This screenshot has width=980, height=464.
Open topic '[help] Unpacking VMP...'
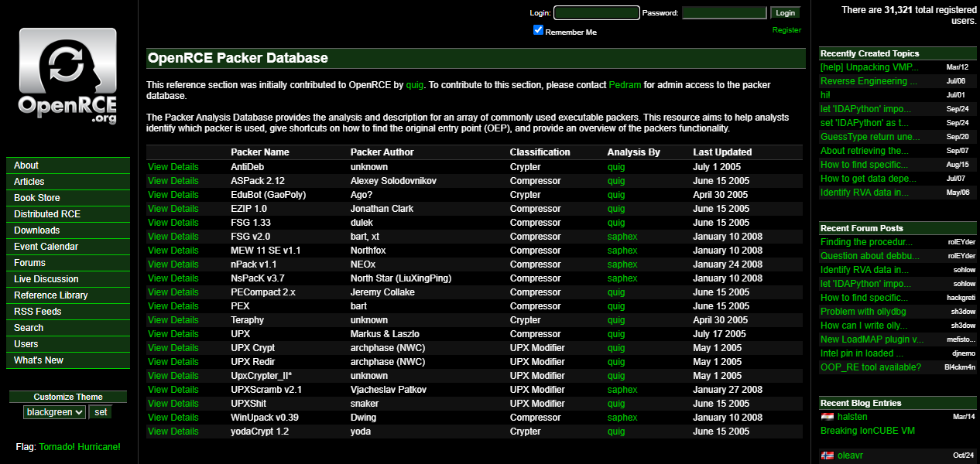pyautogui.click(x=869, y=67)
